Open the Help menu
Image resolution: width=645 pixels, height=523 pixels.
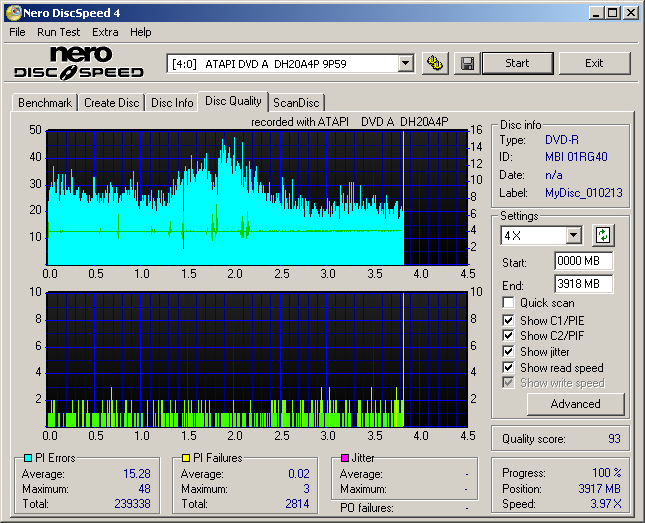point(141,32)
